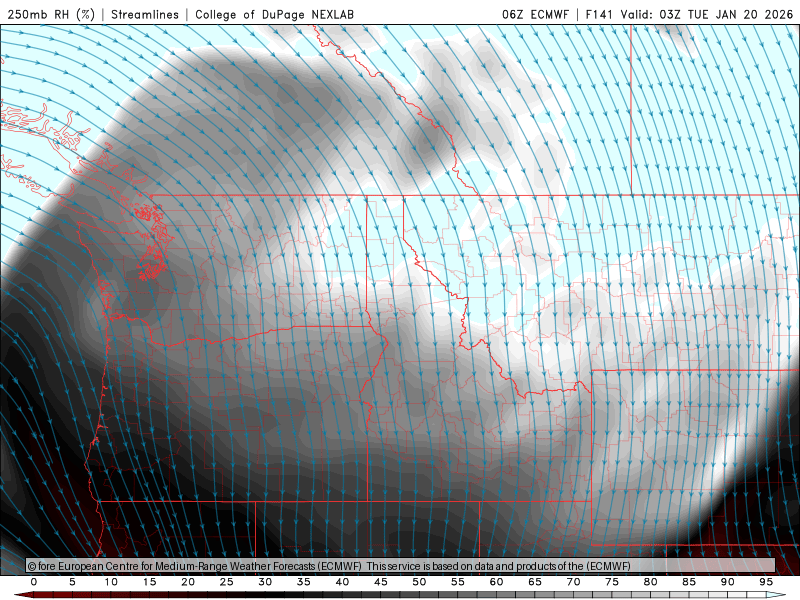The image size is (800, 600).
Task: Click the "60" value on the color scale
Action: (x=496, y=582)
